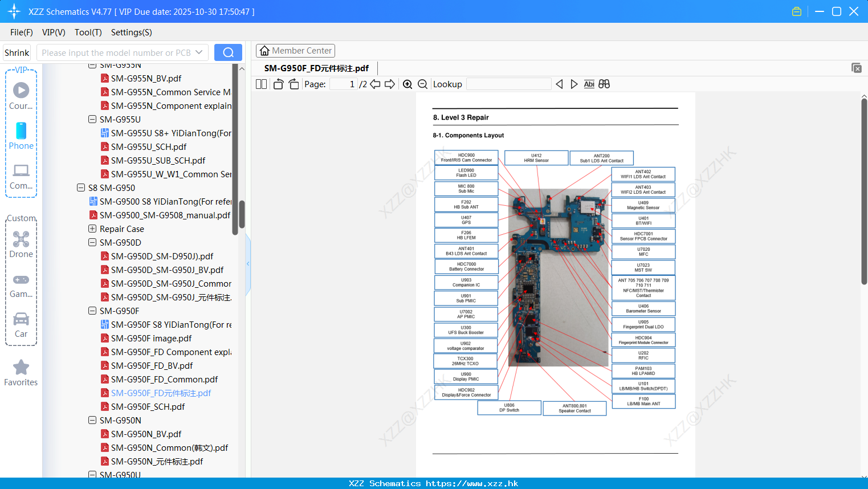Screen dimensions: 868x489
Task: Open SM-G950N_Common(韩文).pdf
Action: click(x=169, y=447)
